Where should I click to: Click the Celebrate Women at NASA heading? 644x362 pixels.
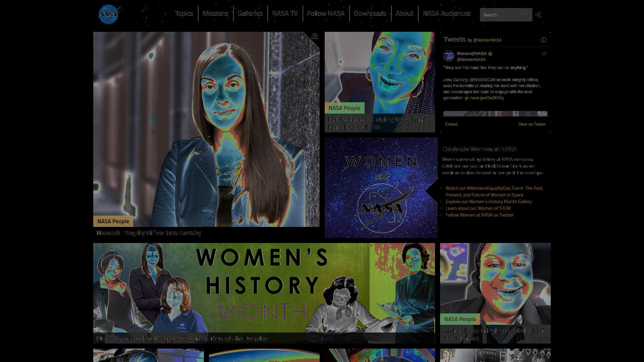coord(479,149)
